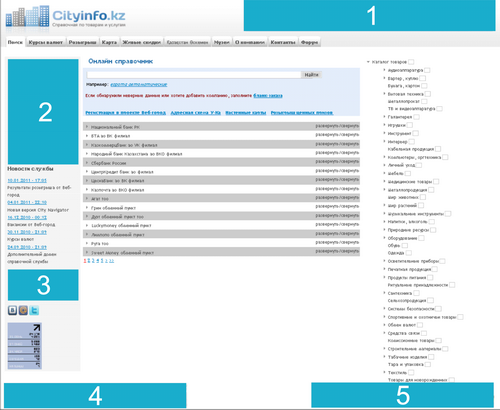Open the news item dated 10.01.2011

coord(27,180)
